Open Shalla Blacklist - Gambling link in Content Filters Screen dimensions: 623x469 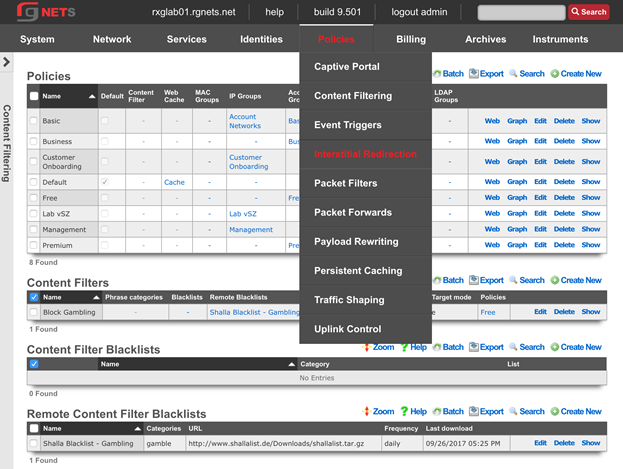[255, 312]
